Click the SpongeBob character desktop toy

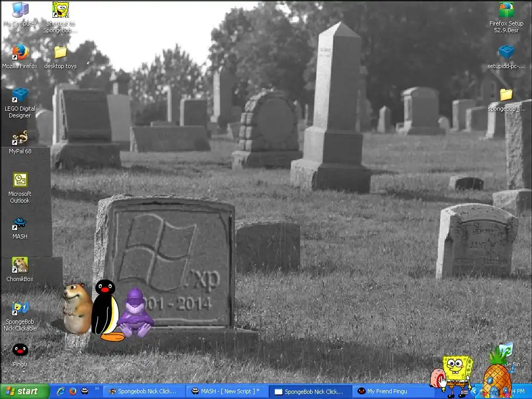point(457,376)
